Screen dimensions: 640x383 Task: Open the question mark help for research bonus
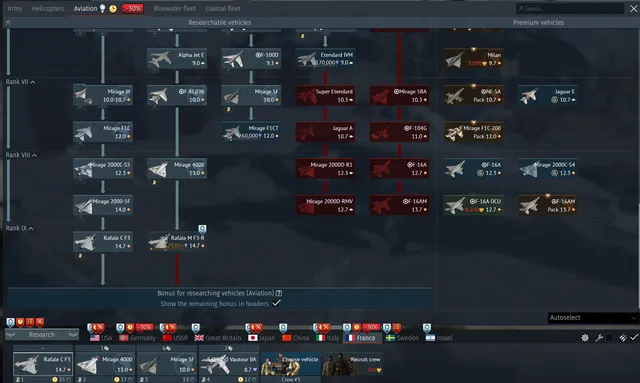(279, 293)
